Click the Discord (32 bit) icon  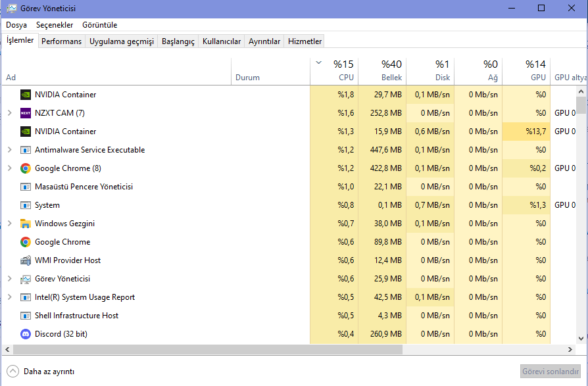(26, 334)
